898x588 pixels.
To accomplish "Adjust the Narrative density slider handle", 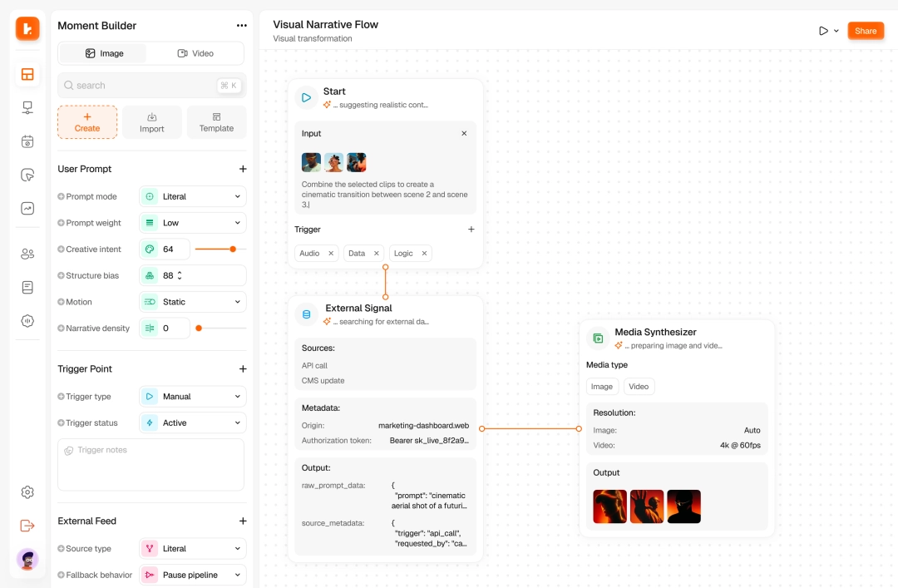I will click(x=199, y=329).
